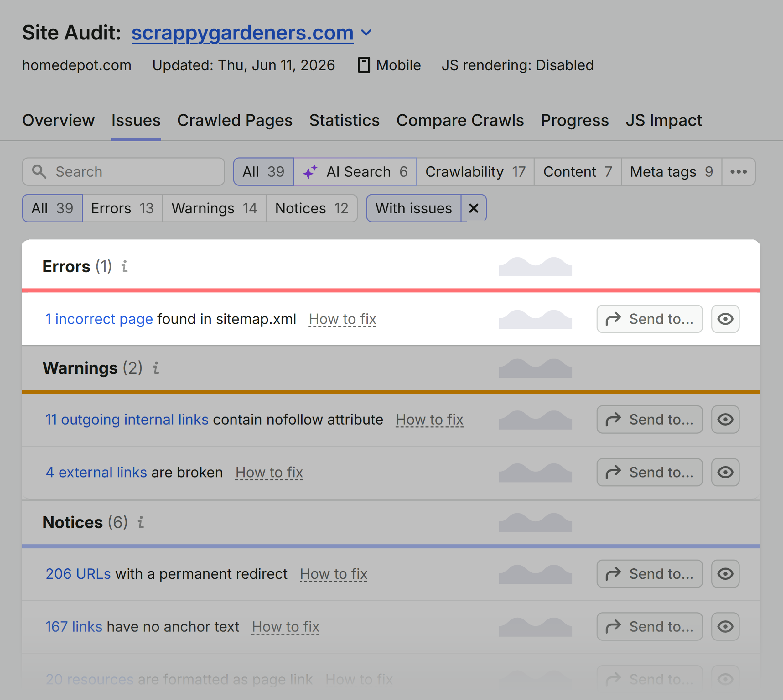This screenshot has width=783, height=700.
Task: Filter by Content category
Action: point(578,171)
